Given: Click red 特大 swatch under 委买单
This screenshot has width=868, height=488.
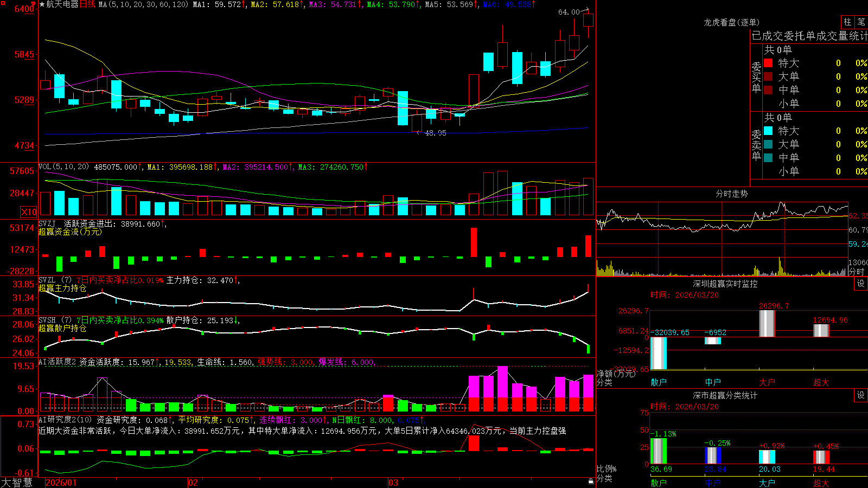Looking at the screenshot, I should tap(768, 63).
